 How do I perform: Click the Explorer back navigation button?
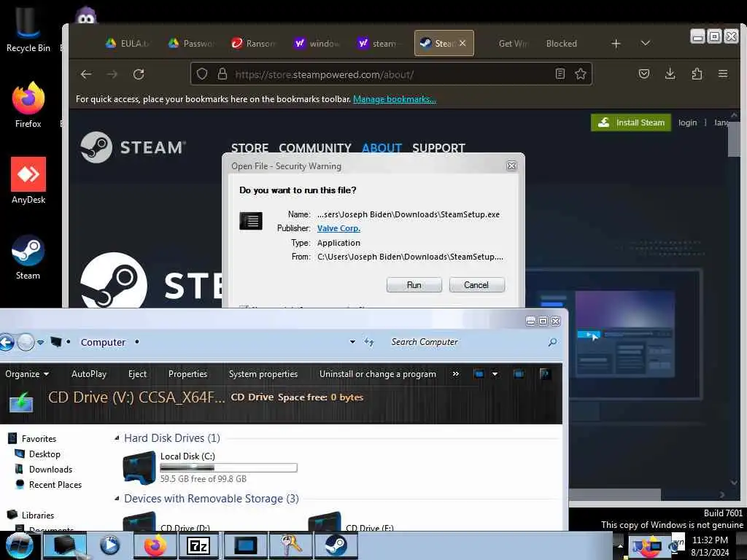coord(7,342)
